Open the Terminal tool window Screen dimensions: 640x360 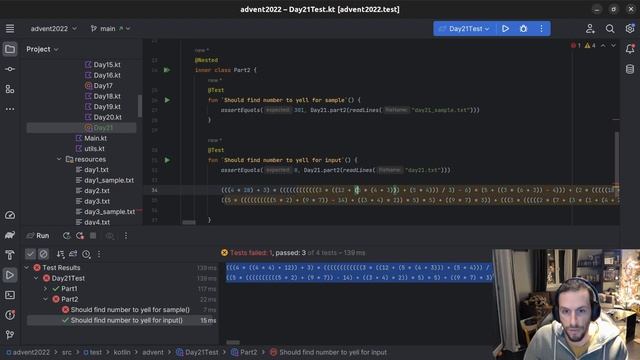10,295
